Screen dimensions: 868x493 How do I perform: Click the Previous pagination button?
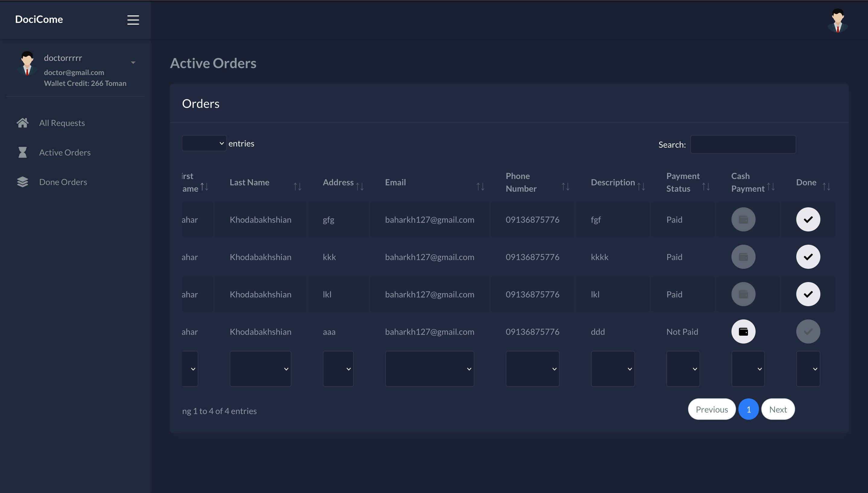[x=712, y=409]
